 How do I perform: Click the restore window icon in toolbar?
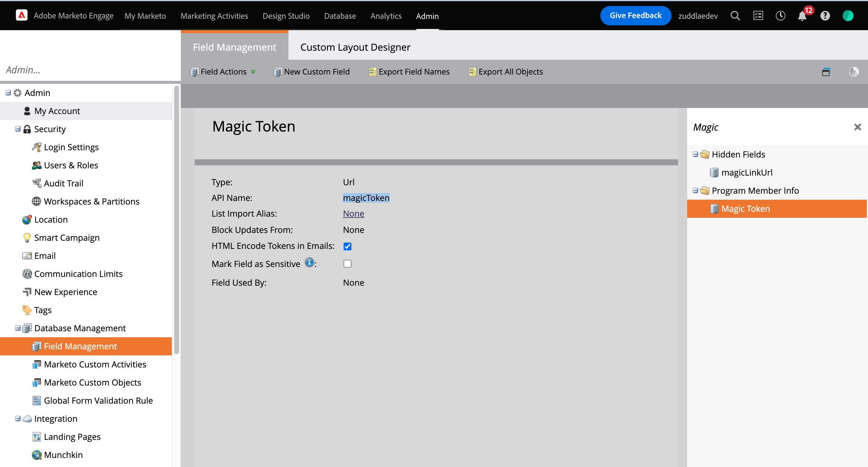pos(826,72)
